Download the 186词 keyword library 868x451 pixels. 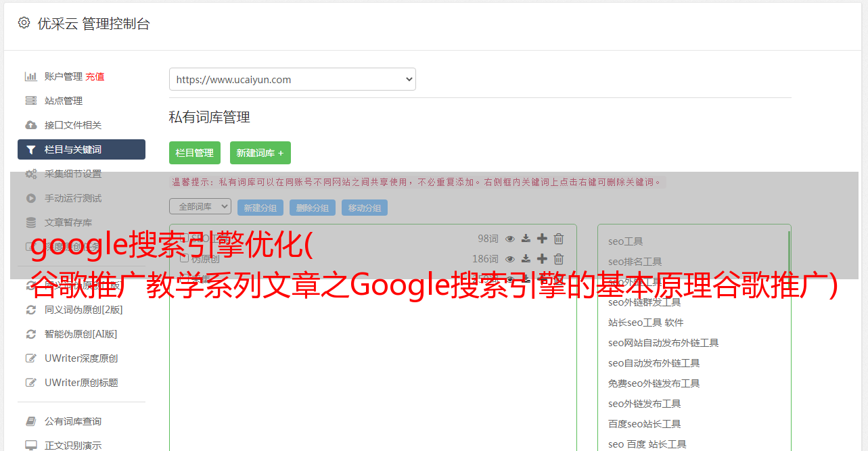pyautogui.click(x=526, y=259)
